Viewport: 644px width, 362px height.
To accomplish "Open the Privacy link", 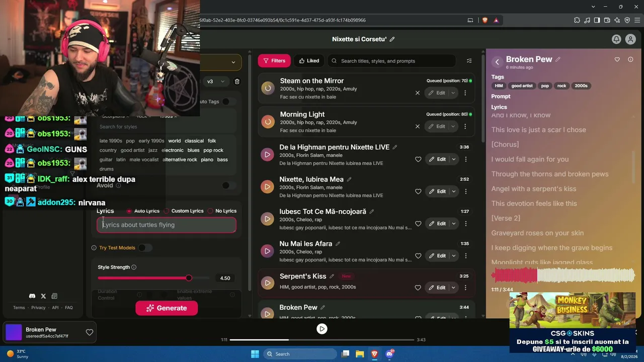I will click(38, 308).
